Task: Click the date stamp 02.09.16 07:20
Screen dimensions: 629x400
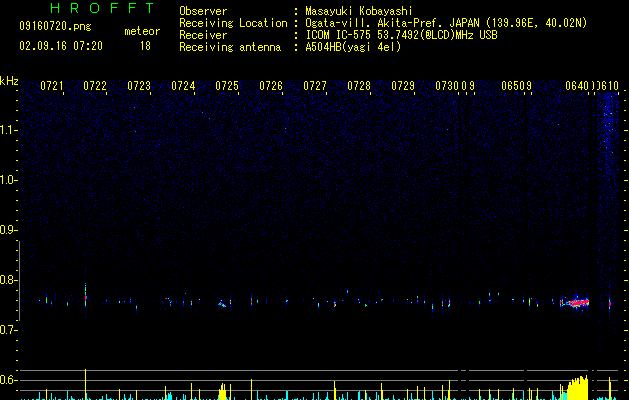Action: pyautogui.click(x=61, y=46)
